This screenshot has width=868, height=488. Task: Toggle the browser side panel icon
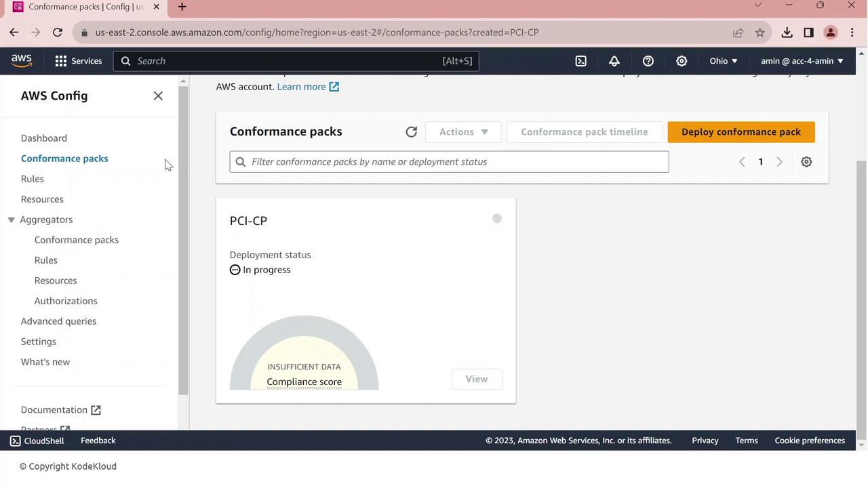[808, 33]
